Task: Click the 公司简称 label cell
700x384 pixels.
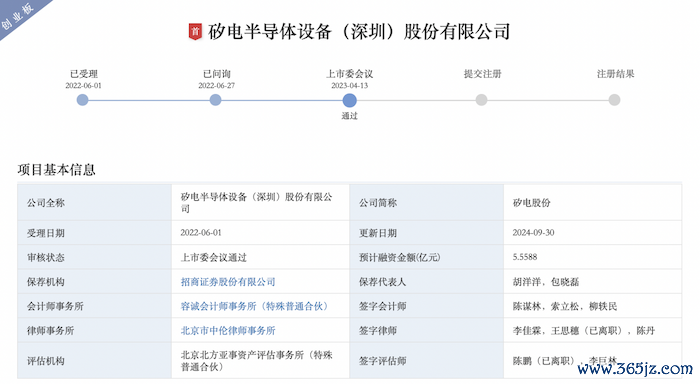Action: 427,203
